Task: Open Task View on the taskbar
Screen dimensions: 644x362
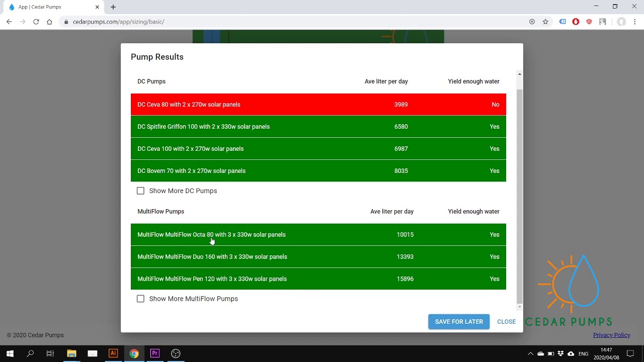Action: pos(50,353)
